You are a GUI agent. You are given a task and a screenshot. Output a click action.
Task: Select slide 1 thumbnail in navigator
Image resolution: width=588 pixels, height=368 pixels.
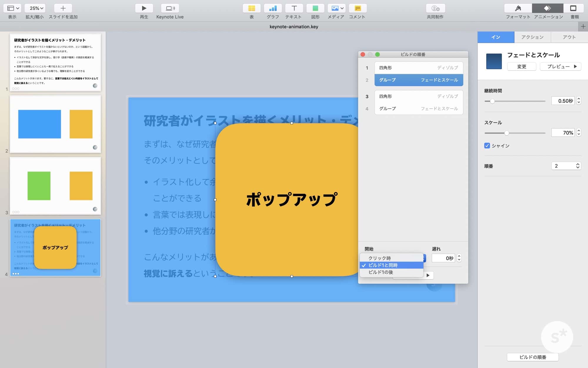[55, 62]
